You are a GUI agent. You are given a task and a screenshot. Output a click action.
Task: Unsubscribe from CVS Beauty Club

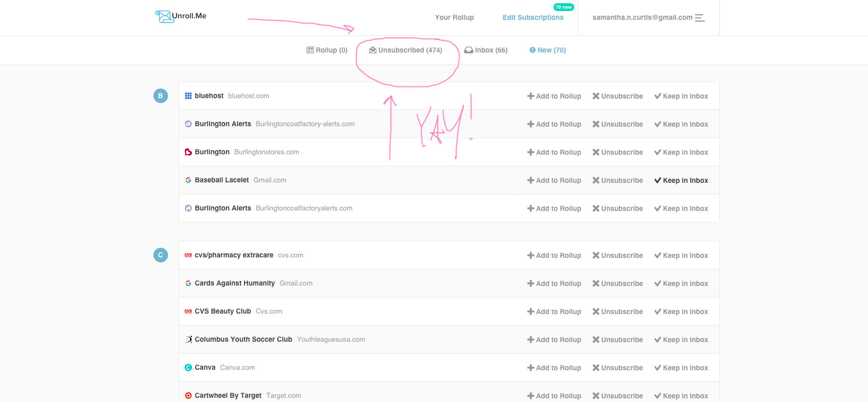(x=618, y=312)
